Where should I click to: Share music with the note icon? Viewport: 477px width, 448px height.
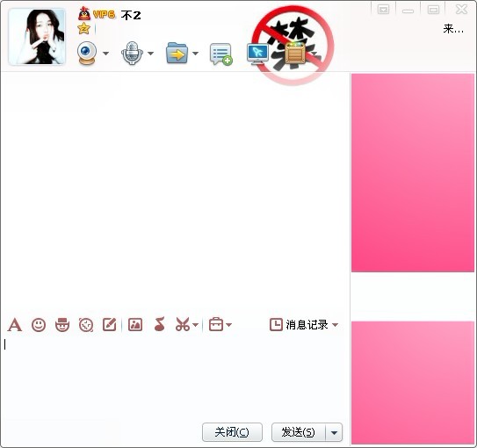click(160, 324)
